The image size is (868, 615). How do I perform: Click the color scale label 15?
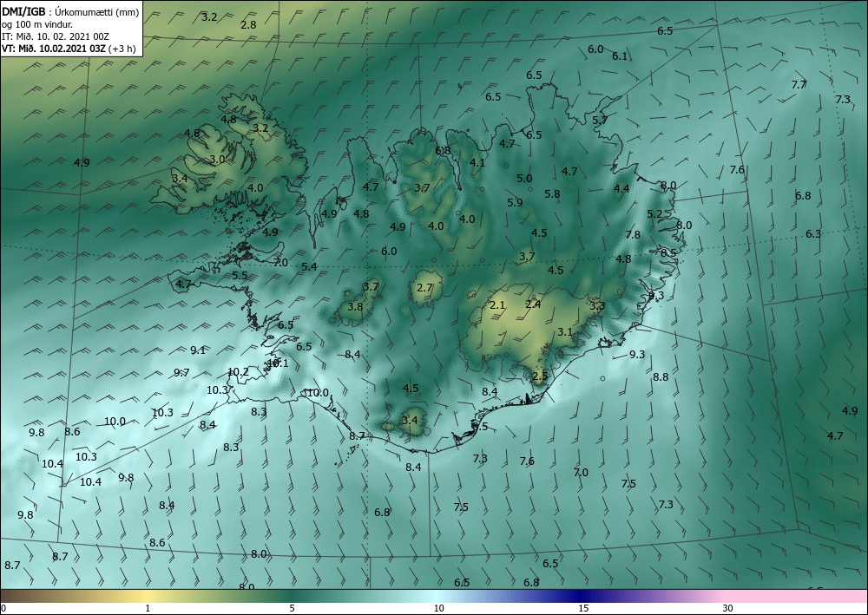click(583, 608)
